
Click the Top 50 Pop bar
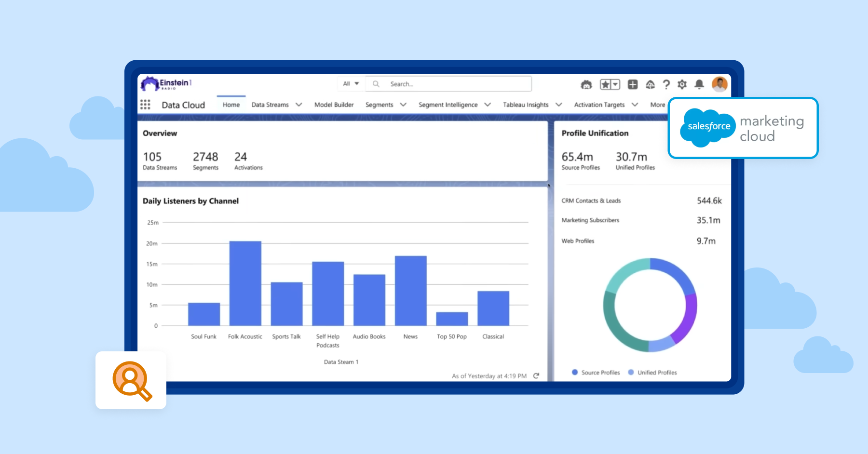pos(452,319)
